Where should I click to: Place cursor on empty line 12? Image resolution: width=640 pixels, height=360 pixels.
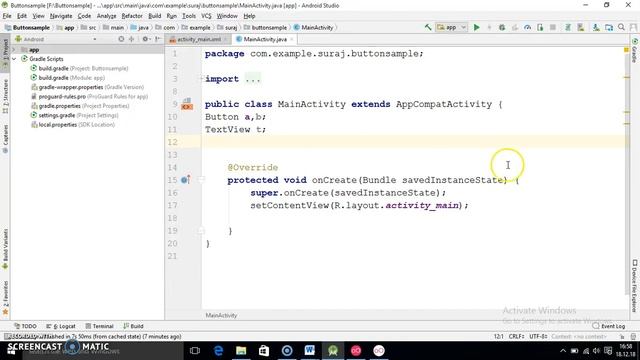point(412,142)
